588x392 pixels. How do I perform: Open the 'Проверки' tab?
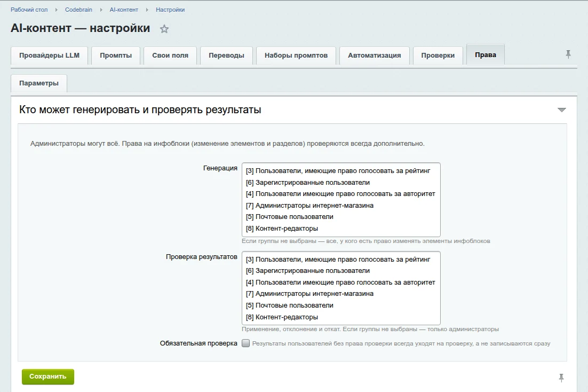click(x=438, y=56)
